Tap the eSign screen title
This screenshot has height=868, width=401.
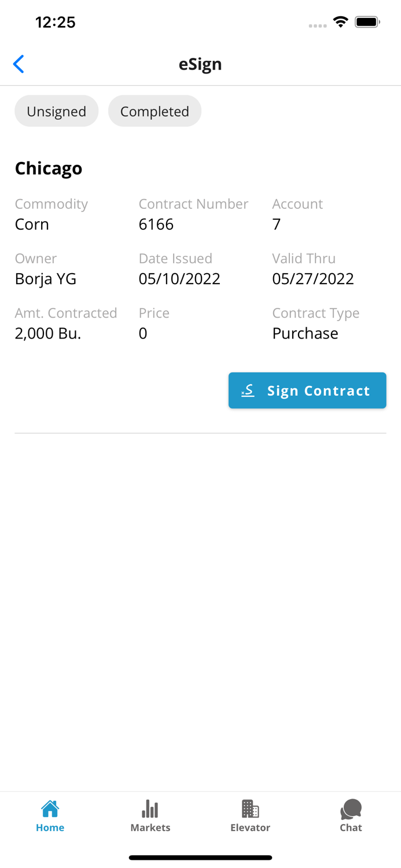tap(200, 64)
